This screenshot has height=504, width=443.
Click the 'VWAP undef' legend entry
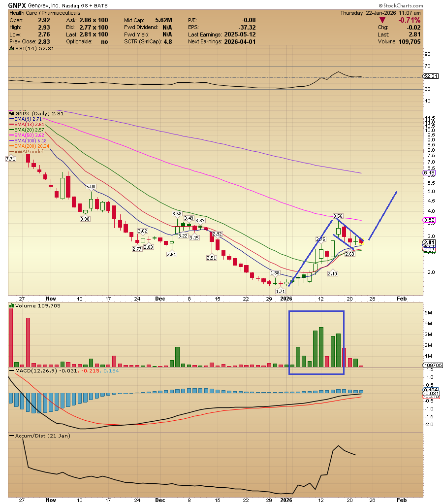tap(29, 152)
